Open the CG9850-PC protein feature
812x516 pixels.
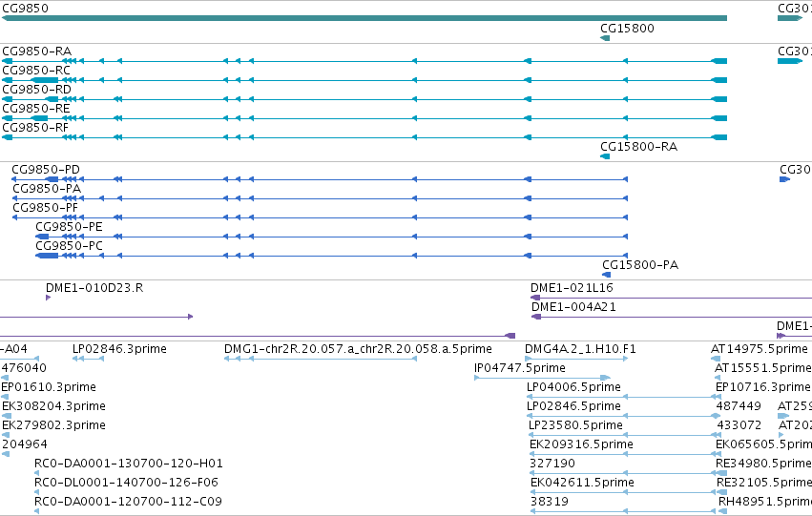tap(69, 246)
